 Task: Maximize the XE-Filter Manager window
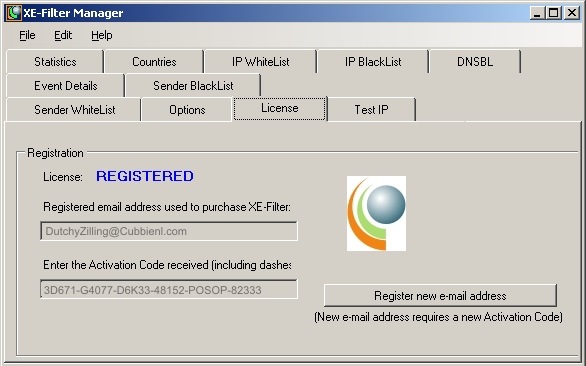(x=553, y=13)
